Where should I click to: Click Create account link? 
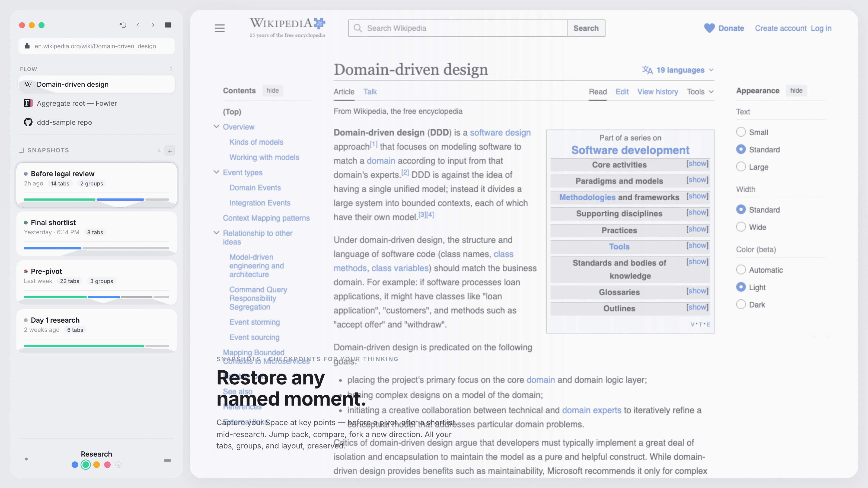coord(780,28)
